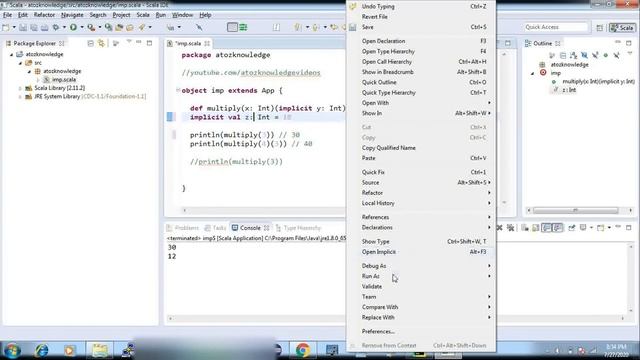Click the Internet Explorer taskbar icon

point(42,350)
